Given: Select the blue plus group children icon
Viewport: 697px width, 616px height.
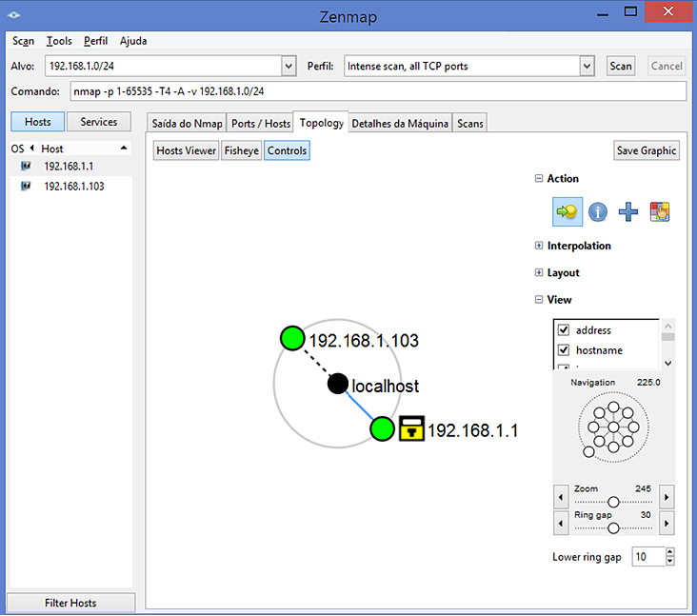Looking at the screenshot, I should coord(628,212).
